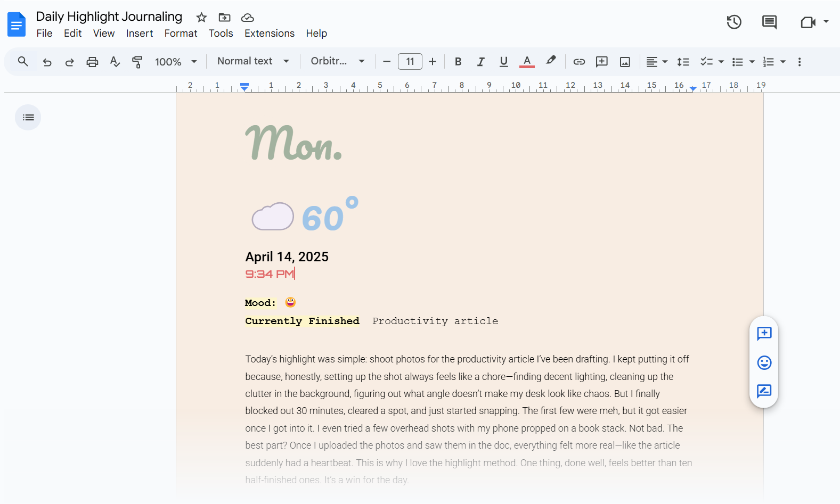Increase font size with plus button

click(x=433, y=62)
